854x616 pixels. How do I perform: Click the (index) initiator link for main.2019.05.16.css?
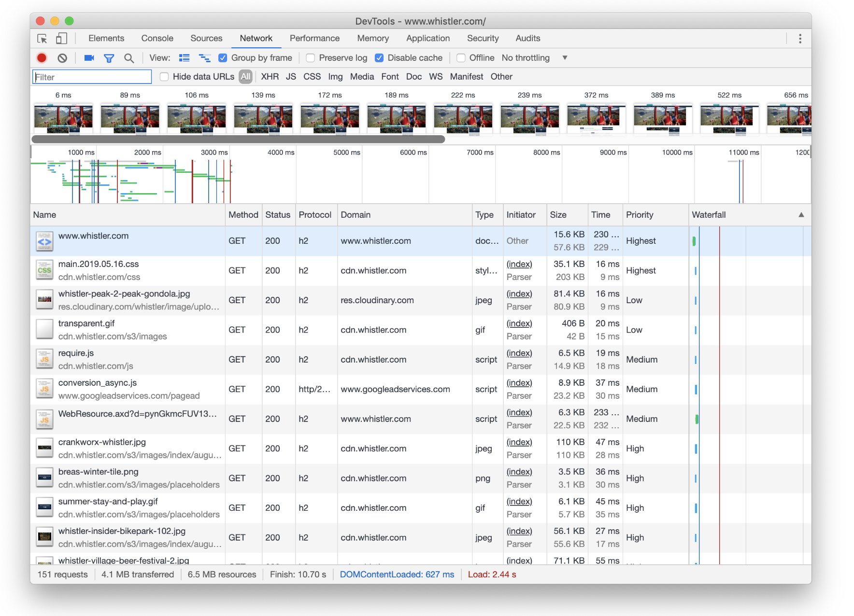(x=519, y=264)
